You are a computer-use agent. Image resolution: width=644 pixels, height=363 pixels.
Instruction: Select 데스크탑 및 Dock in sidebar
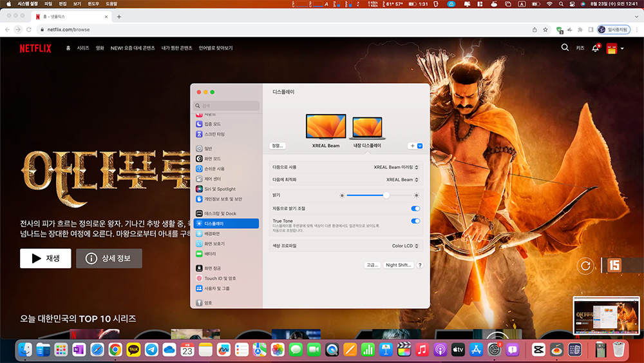tap(226, 214)
